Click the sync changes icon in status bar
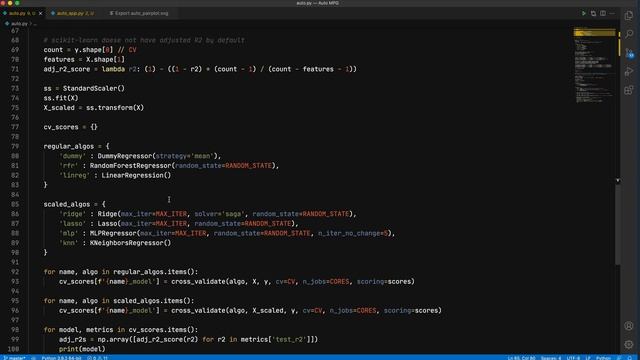Viewport: 640px width, 360px height. (33, 358)
